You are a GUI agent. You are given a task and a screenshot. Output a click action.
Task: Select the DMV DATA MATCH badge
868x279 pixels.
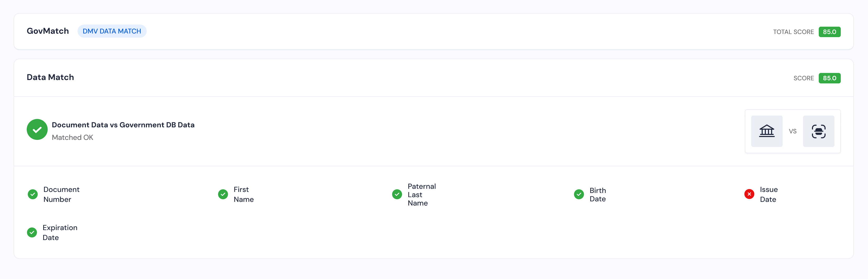pos(112,31)
